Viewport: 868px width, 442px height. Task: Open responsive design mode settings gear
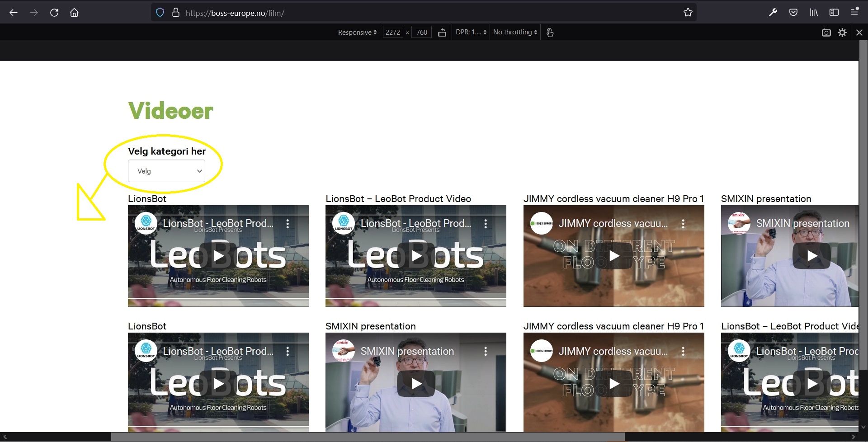point(842,33)
